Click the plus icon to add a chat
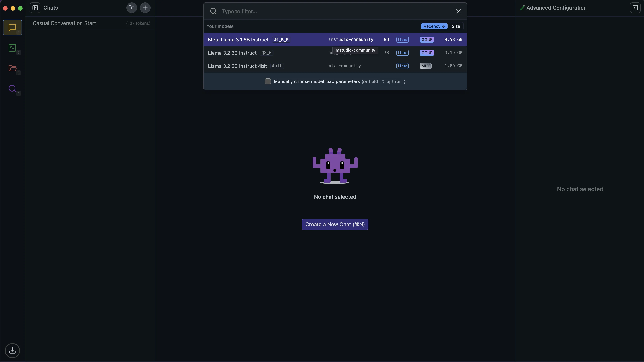644x362 pixels. tap(145, 8)
